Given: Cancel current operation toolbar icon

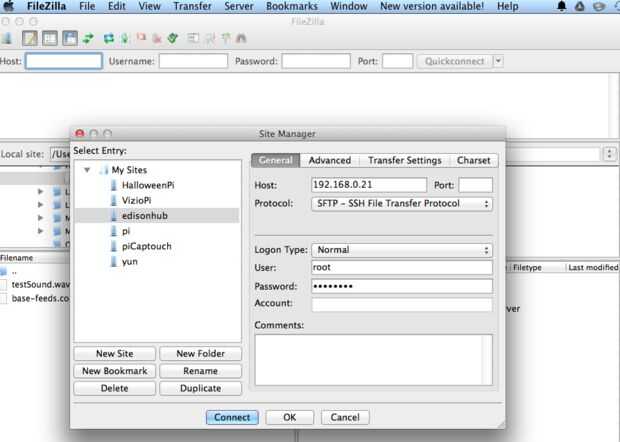Looking at the screenshot, I should point(141,38).
